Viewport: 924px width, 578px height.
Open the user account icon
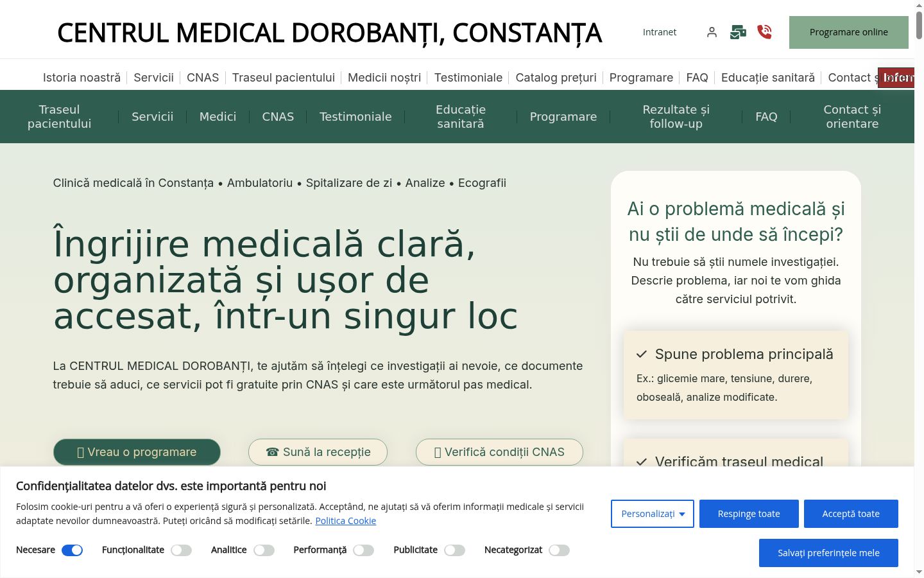tap(712, 32)
